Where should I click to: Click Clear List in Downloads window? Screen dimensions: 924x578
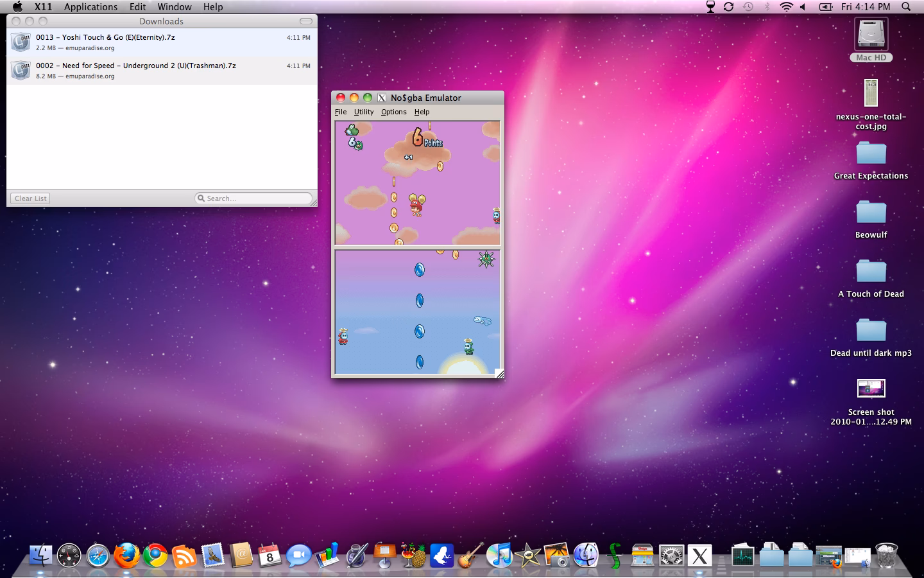[31, 198]
